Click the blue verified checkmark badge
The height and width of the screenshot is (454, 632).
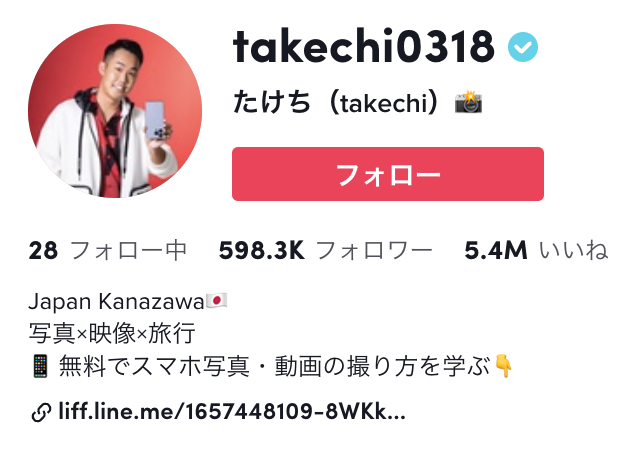pos(523,47)
